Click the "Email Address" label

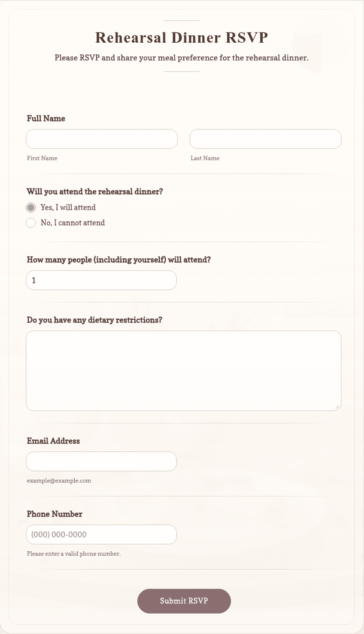(x=53, y=441)
